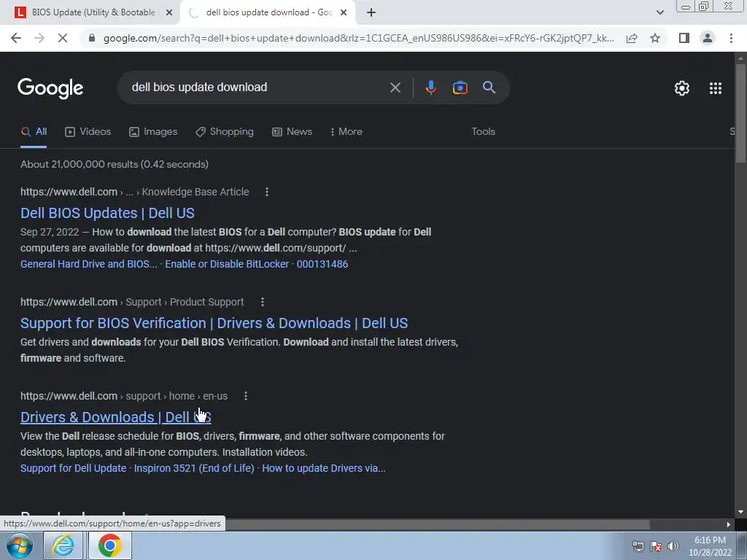Viewport: 747px width, 560px height.
Task: Launch Internet Explorer from the taskbar
Action: coord(63,545)
